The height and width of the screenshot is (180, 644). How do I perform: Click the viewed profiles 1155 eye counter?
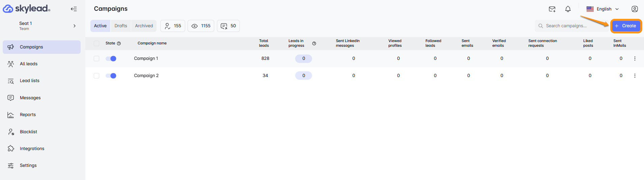(x=201, y=26)
